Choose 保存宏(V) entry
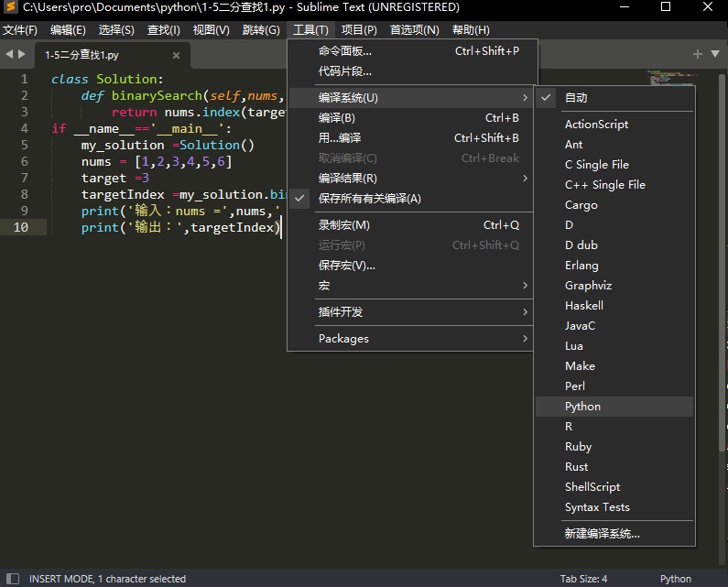Screen dimensions: 728x587 (411, 266)
